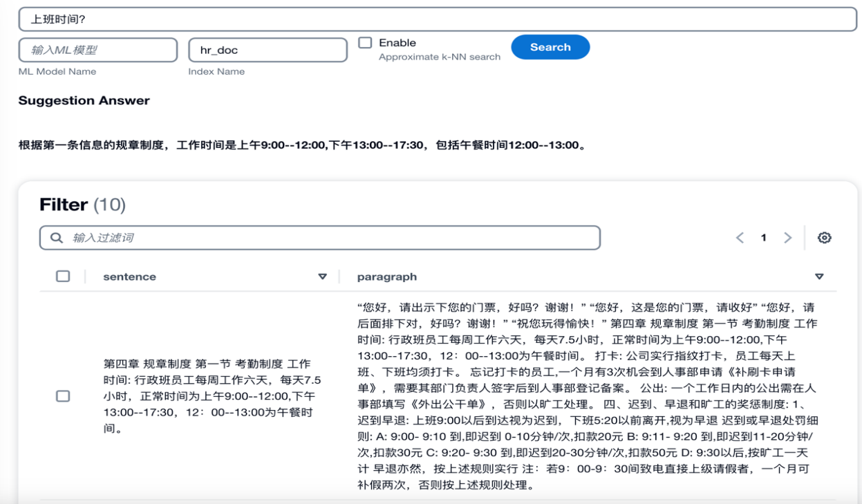
Task: Go to previous page arrow
Action: [x=740, y=238]
